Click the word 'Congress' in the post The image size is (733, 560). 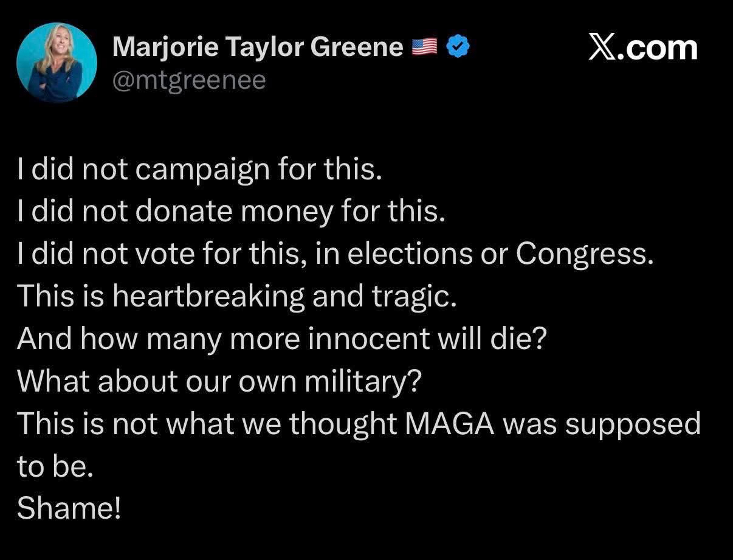(x=583, y=255)
